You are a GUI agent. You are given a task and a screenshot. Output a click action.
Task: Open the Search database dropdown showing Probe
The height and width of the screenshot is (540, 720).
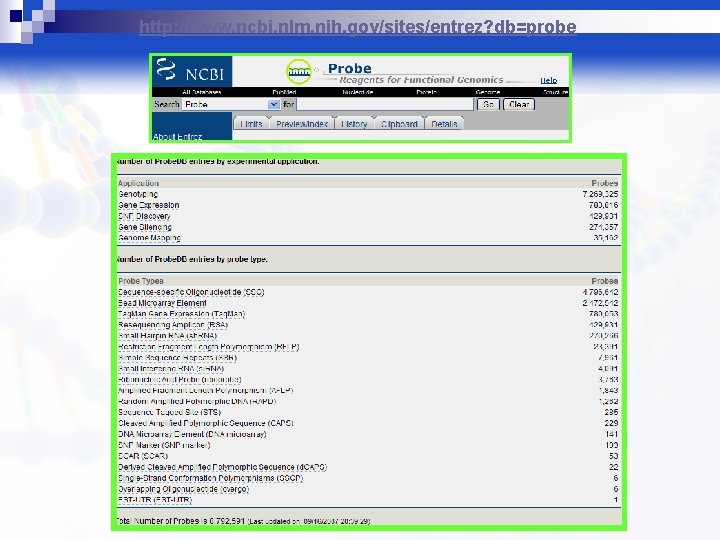231,104
